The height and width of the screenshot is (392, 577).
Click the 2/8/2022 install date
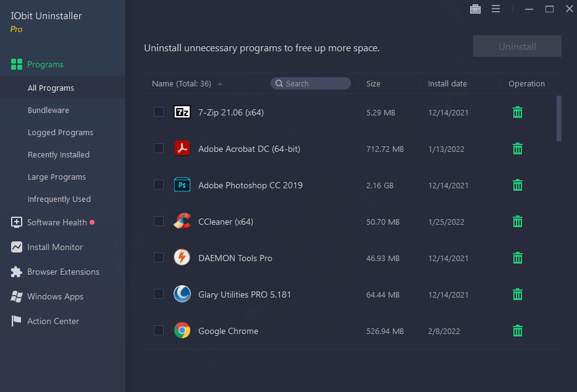click(x=444, y=332)
